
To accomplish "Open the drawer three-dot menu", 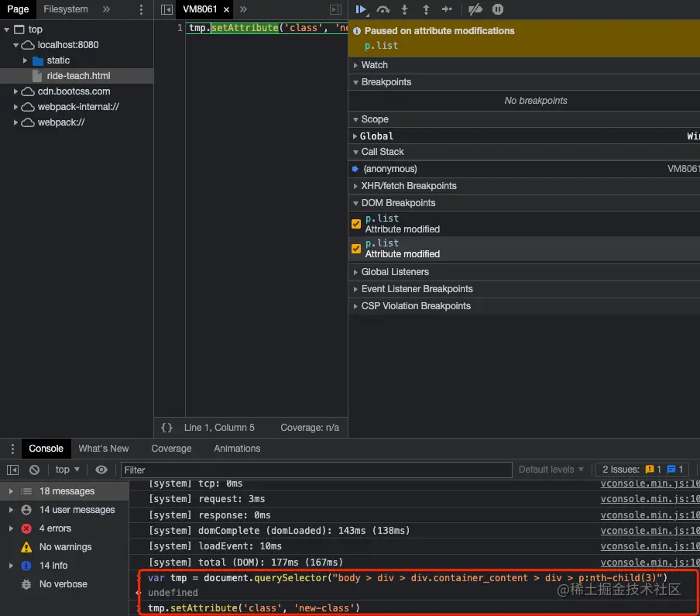I will [x=12, y=449].
